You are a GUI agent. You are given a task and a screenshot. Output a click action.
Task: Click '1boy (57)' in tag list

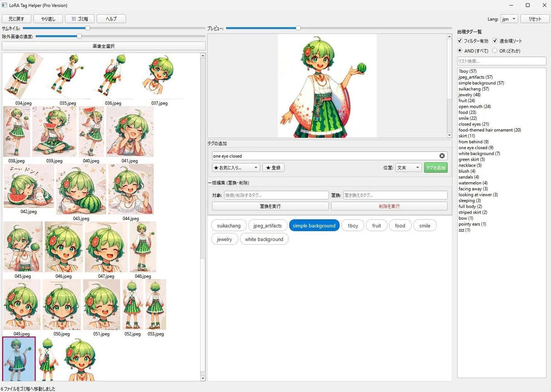point(467,71)
